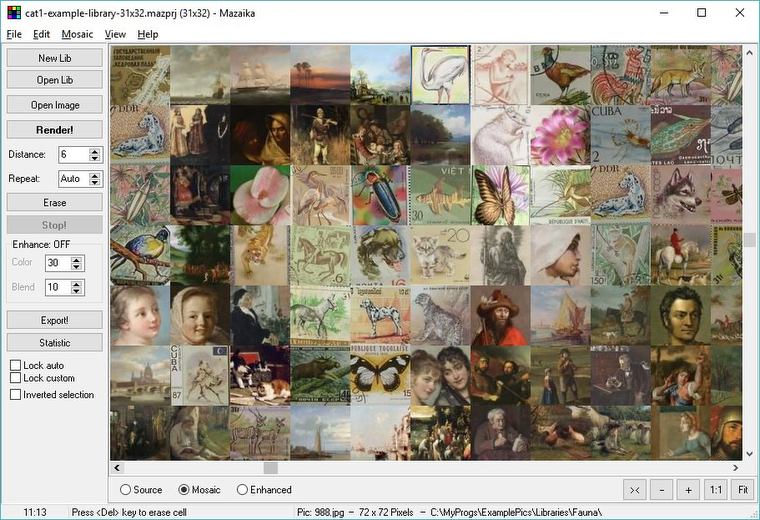Select the moose stamp tile

[x=320, y=375]
